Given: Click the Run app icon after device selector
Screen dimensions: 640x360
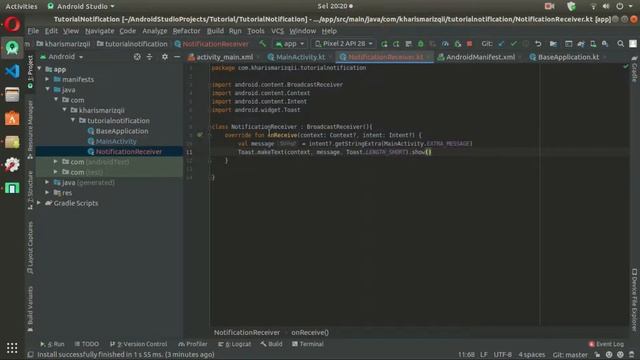Looking at the screenshot, I should pyautogui.click(x=384, y=44).
